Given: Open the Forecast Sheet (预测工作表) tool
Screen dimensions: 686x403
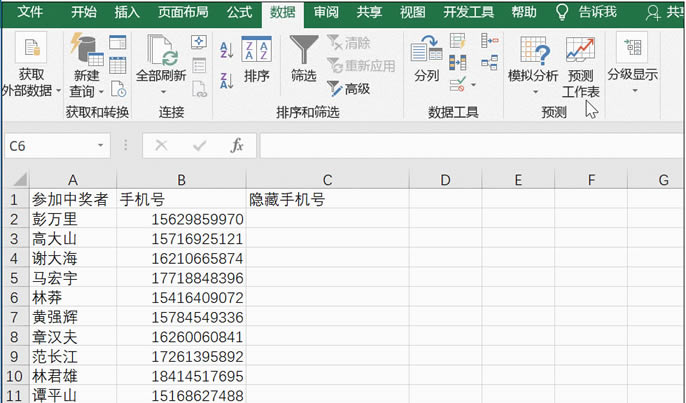Looking at the screenshot, I should (580, 66).
